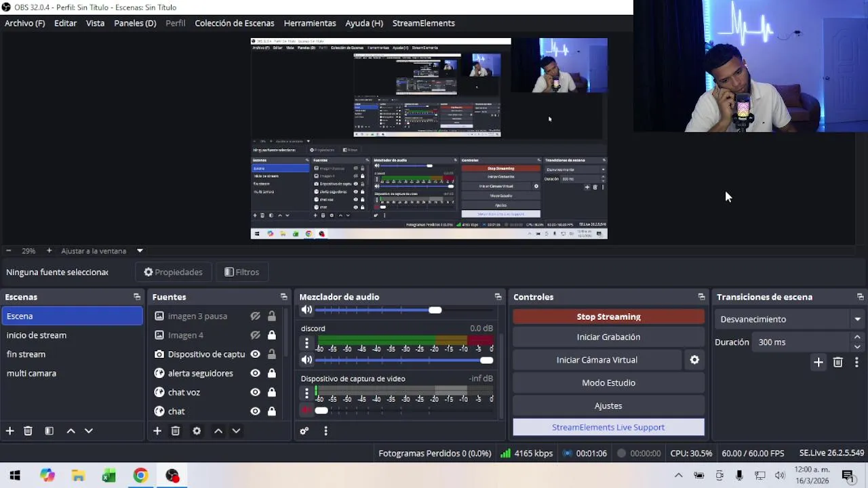868x488 pixels.
Task: Show hidden system tray icons chevron
Action: pos(678,475)
